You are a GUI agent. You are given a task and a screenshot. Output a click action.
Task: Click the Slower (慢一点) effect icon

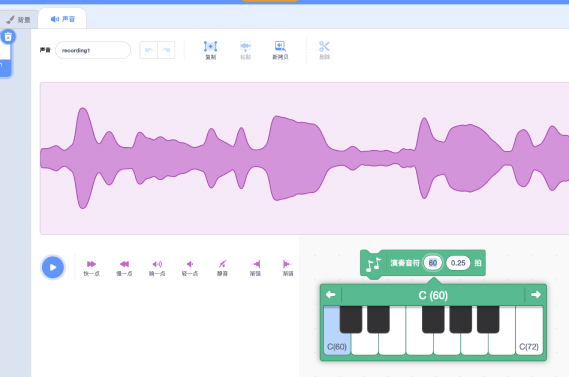point(124,267)
